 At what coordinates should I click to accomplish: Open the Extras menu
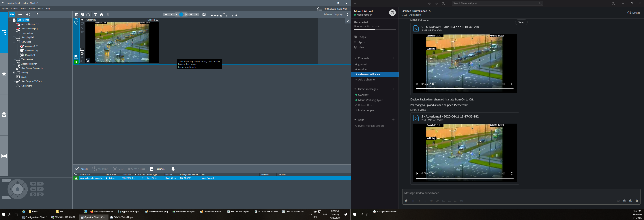(x=40, y=8)
